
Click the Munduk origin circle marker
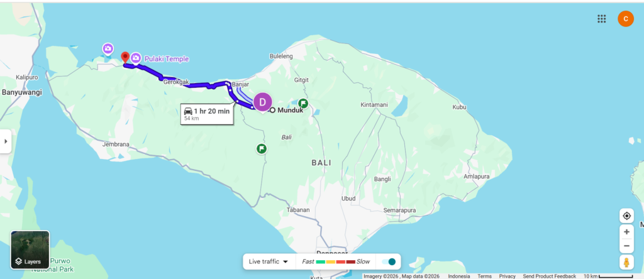272,110
